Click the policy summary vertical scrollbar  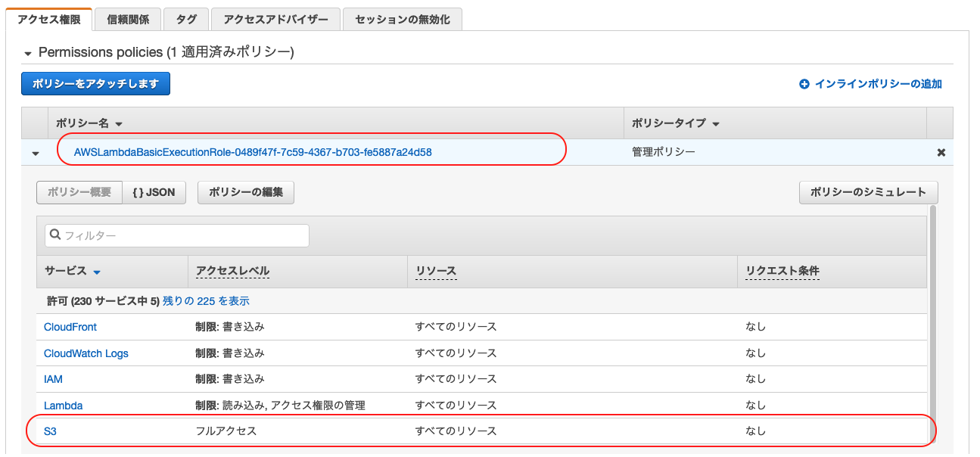[932, 325]
